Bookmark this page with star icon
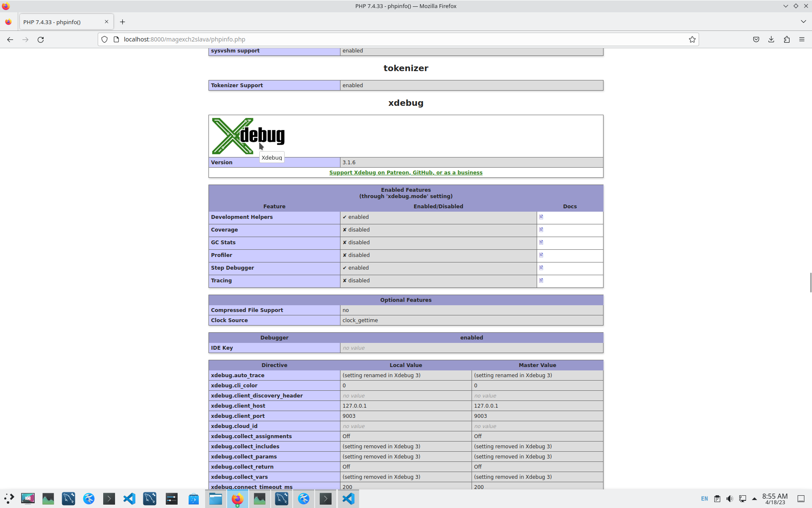Viewport: 812px width, 508px height. click(x=692, y=39)
